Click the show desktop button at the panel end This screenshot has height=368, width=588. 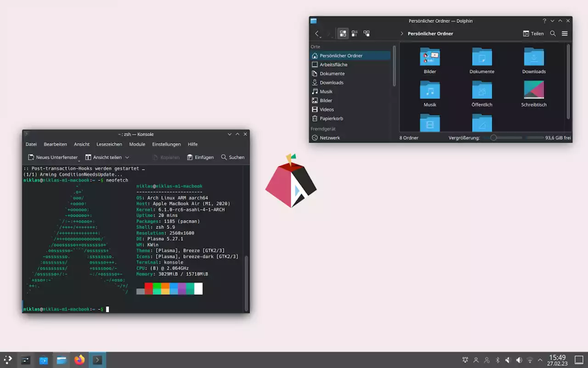[x=579, y=360]
